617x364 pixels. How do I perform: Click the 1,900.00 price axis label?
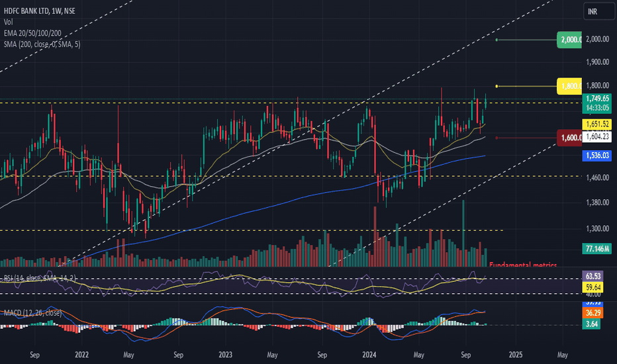click(597, 62)
